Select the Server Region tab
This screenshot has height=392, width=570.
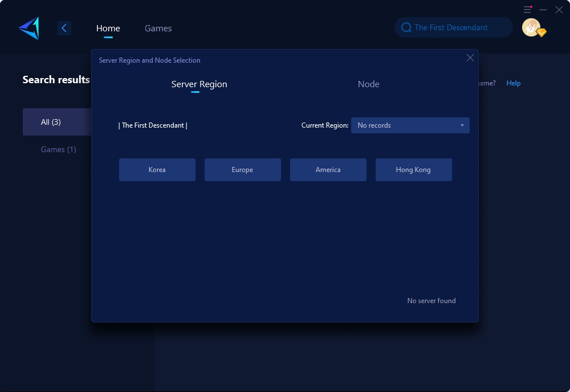point(199,84)
